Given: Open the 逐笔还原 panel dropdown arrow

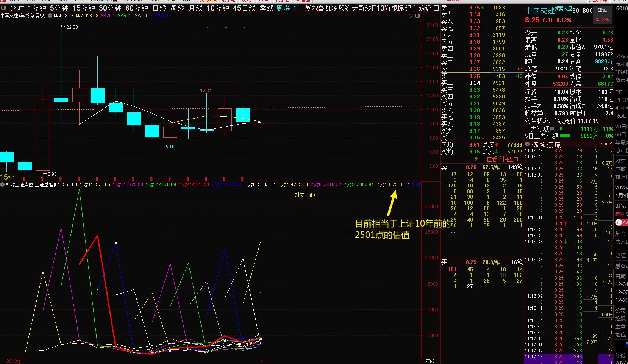Looking at the screenshot, I should pos(527,144).
